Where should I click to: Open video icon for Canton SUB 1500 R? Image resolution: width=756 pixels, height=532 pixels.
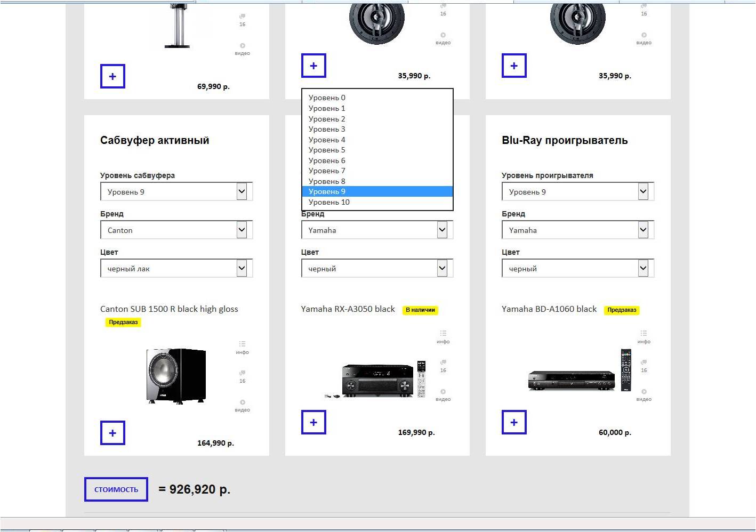coord(242,406)
